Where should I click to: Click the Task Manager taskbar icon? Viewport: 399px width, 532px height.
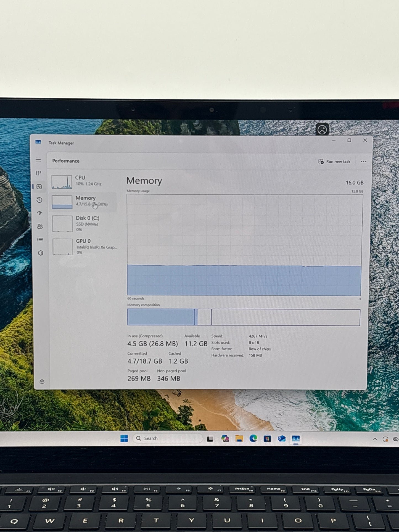tap(296, 438)
